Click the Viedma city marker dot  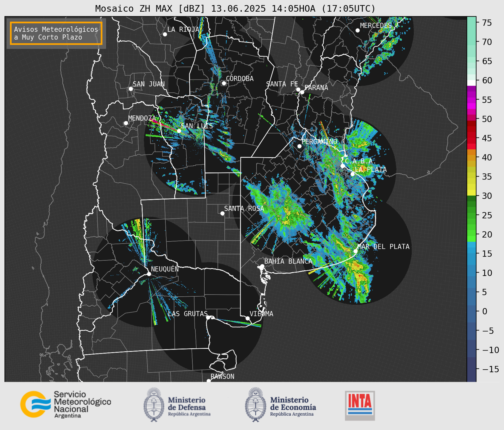[247, 318]
